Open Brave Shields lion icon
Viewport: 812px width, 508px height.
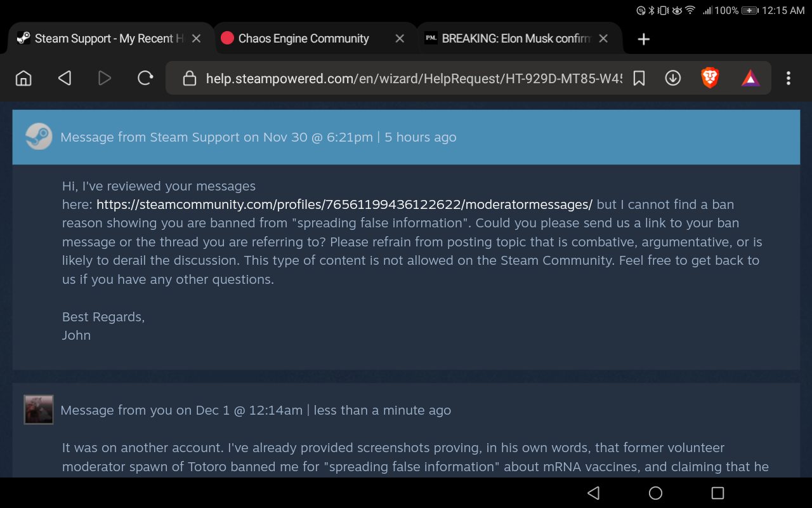click(710, 78)
